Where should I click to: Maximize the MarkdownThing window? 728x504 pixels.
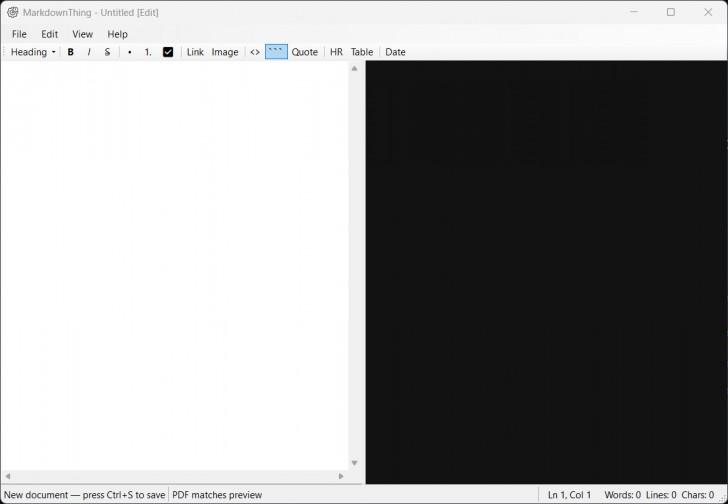(x=671, y=12)
